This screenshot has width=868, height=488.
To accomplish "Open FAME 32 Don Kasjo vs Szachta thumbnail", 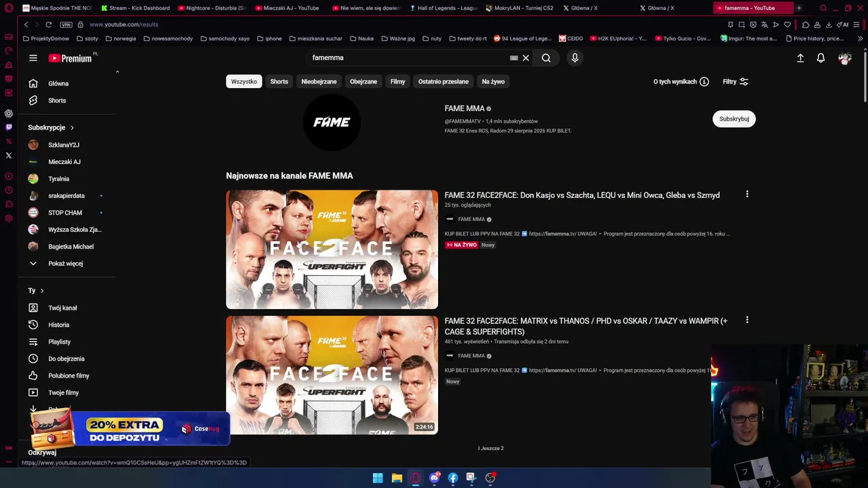I will (332, 249).
